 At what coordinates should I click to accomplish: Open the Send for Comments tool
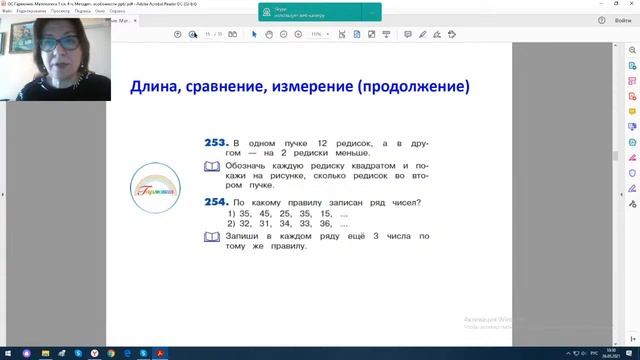632,127
